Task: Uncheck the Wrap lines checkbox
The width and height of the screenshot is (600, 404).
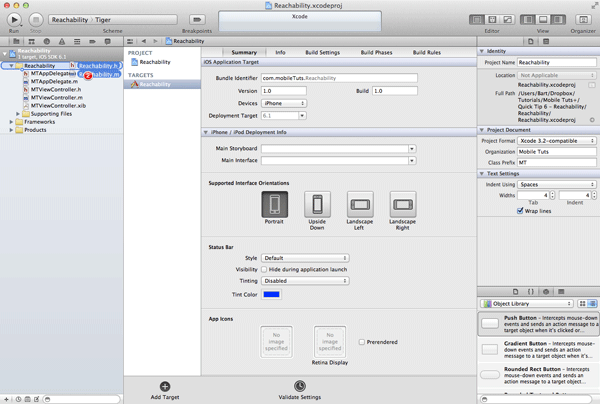Action: click(x=520, y=211)
